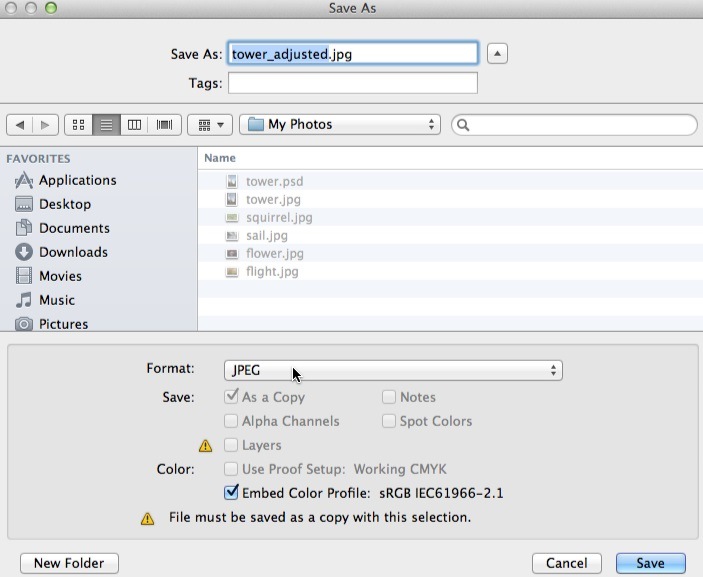703x577 pixels.
Task: Select the squirrel.jpg file row
Action: click(450, 217)
